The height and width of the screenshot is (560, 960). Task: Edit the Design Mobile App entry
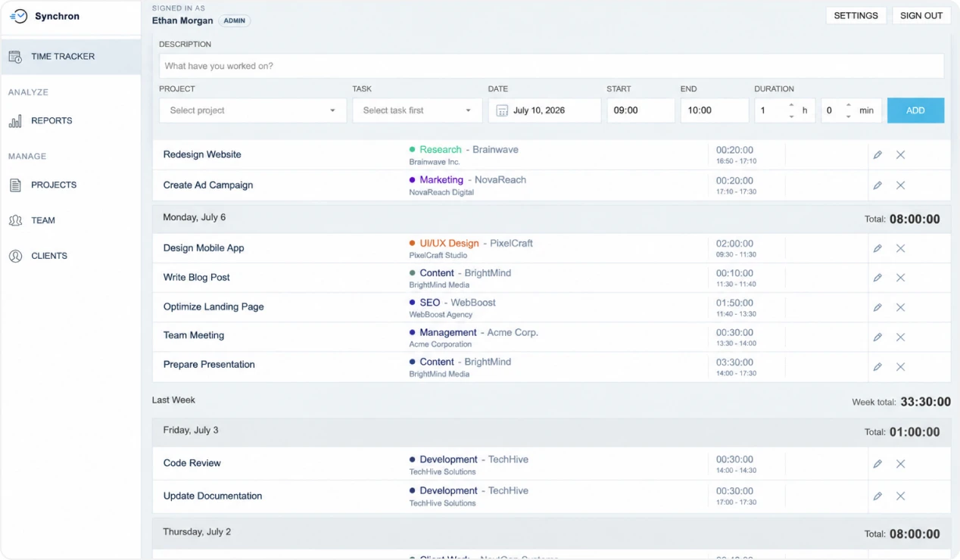877,248
